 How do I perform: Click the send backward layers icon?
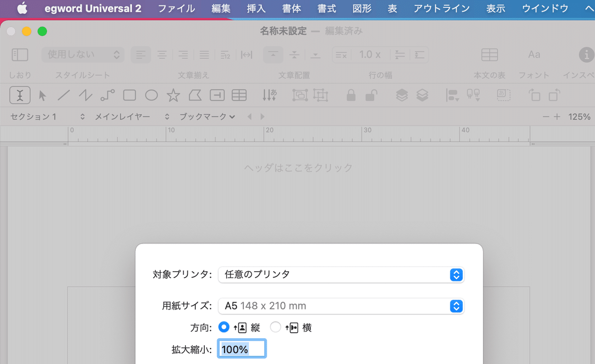tap(422, 95)
